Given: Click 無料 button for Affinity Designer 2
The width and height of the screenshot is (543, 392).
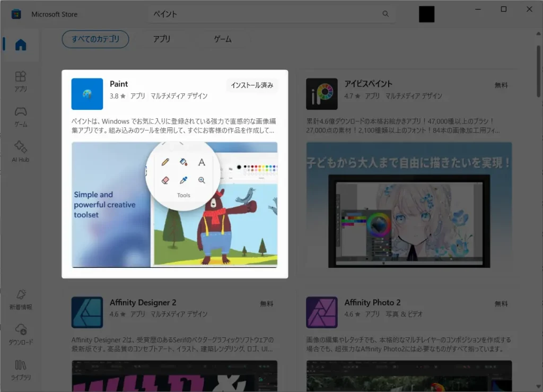Looking at the screenshot, I should (267, 304).
